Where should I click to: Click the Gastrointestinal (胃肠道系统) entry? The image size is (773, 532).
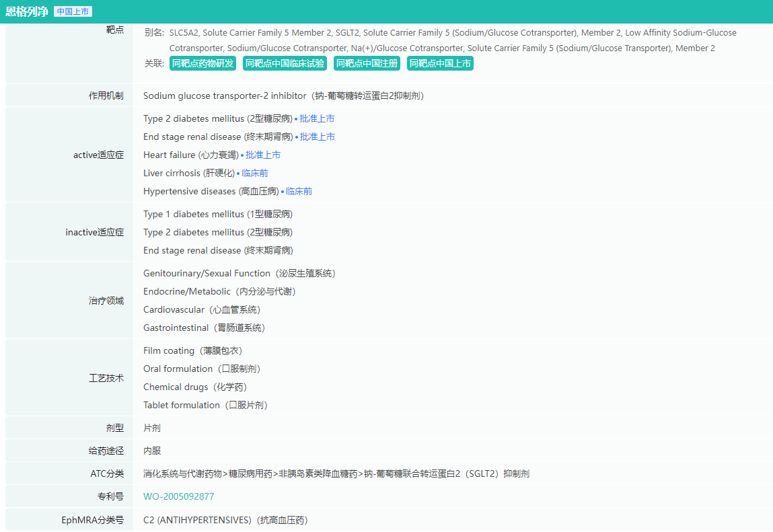coord(204,328)
